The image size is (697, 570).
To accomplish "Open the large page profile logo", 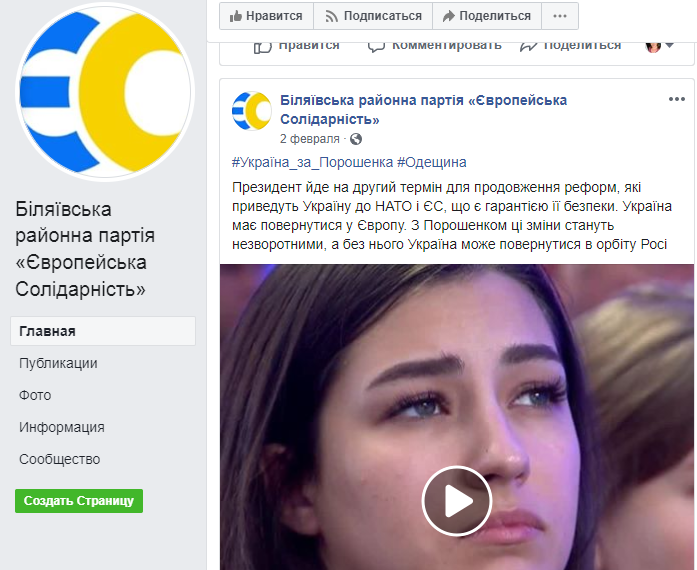I will tap(105, 92).
